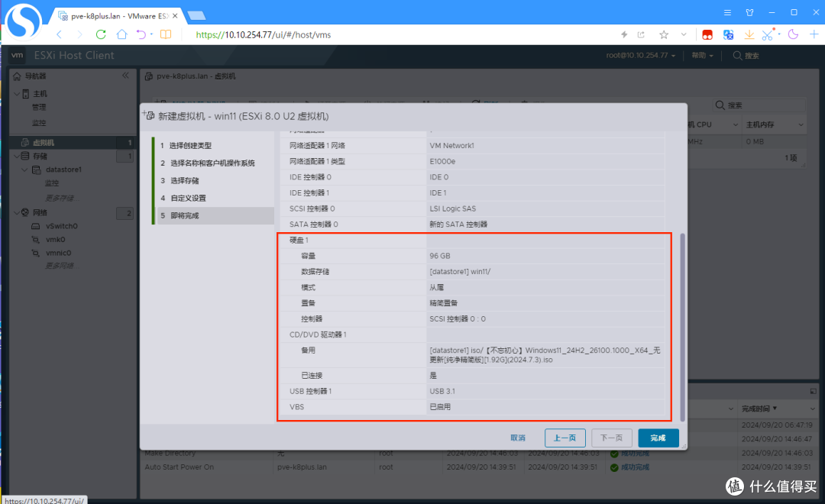Click the browser forward arrow
This screenshot has height=504, width=825.
point(80,34)
